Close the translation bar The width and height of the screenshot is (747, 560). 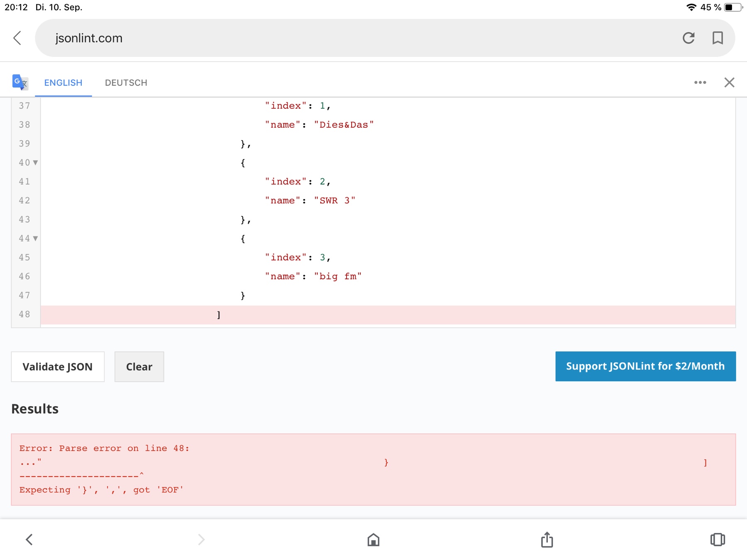pos(729,83)
